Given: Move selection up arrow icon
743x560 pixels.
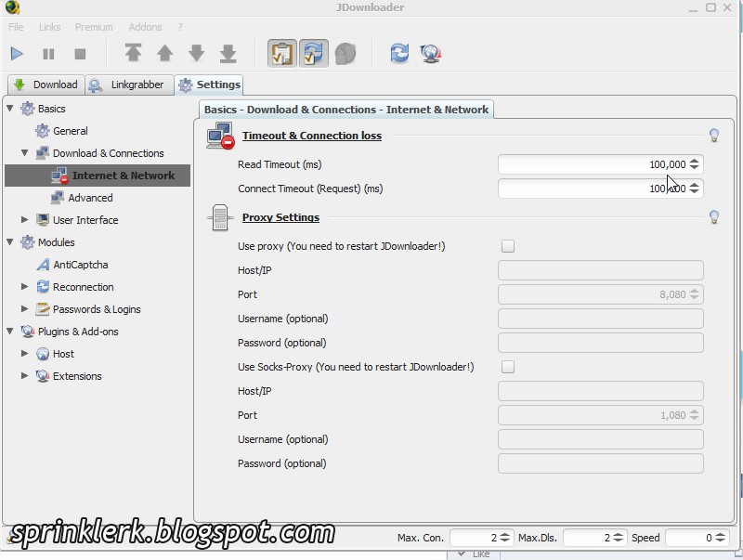Looking at the screenshot, I should click(165, 53).
